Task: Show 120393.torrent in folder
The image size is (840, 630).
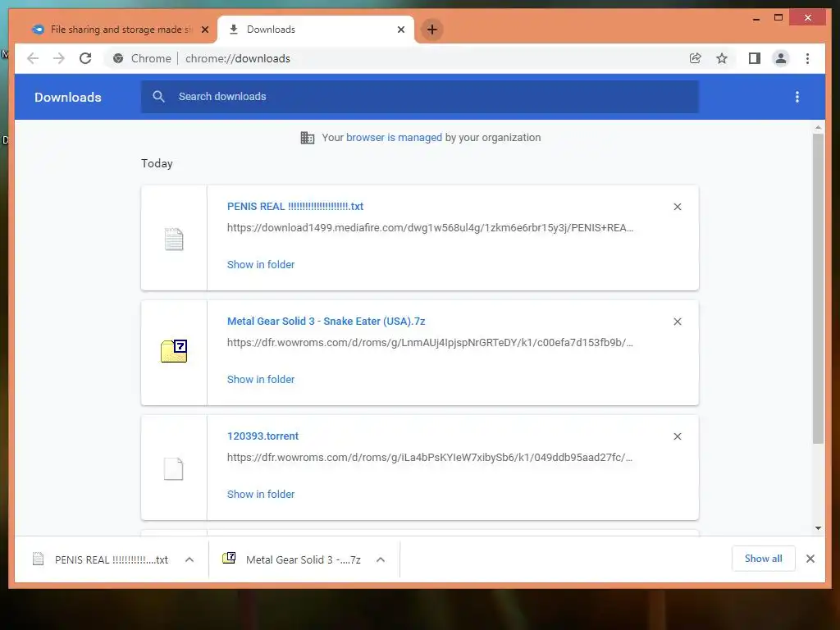Action: click(261, 495)
